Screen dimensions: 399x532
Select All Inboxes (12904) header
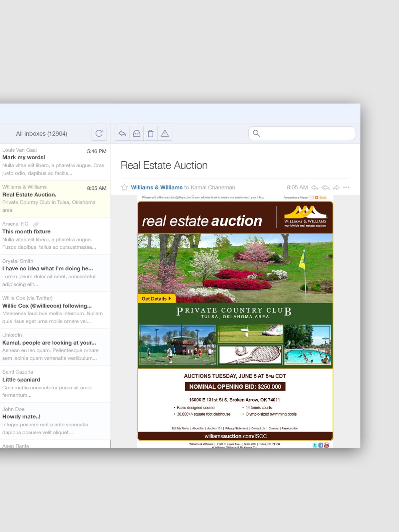point(42,134)
